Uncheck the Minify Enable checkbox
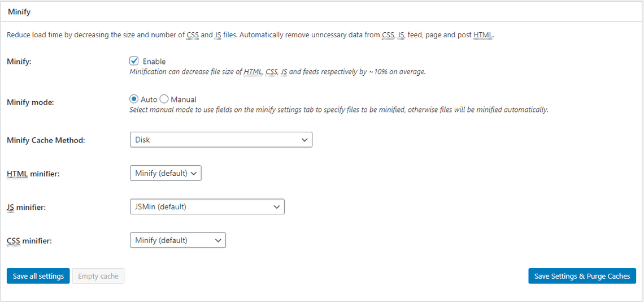This screenshot has height=302, width=644. (x=134, y=61)
